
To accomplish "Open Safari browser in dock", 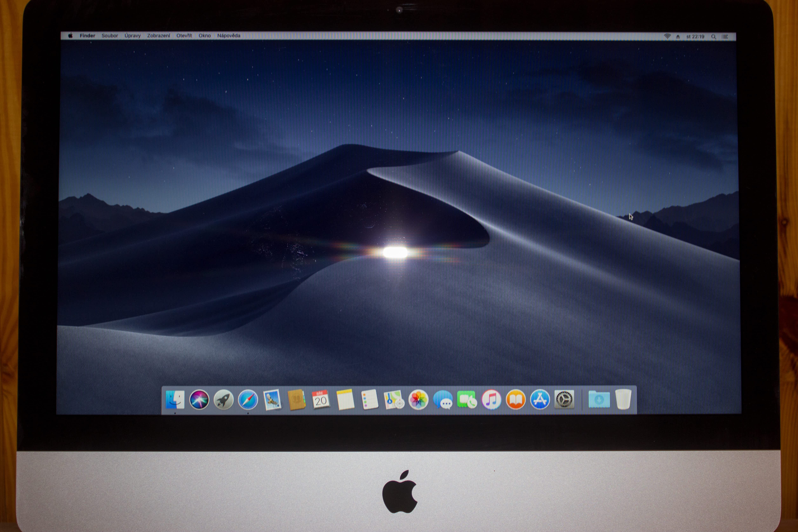I will tap(248, 400).
